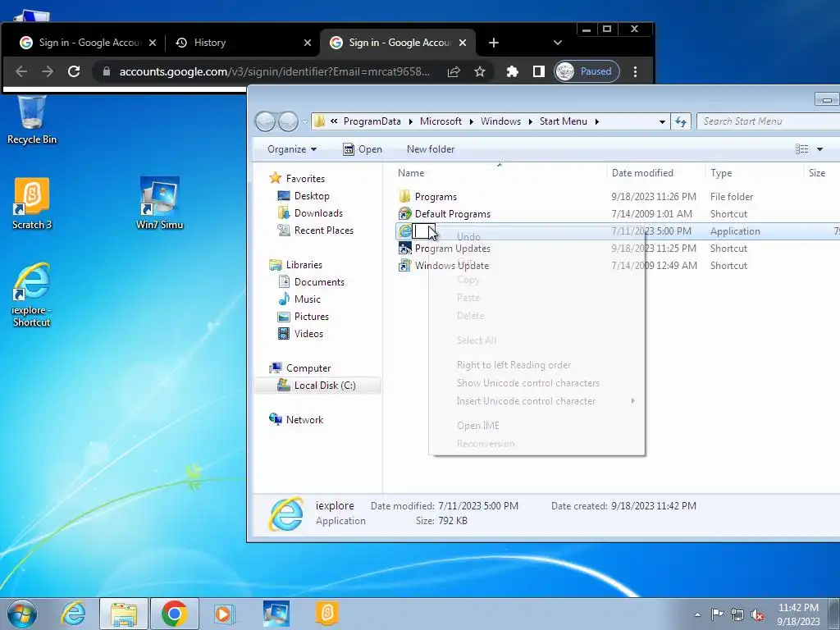
Task: Open the Documents library
Action: coord(312,282)
